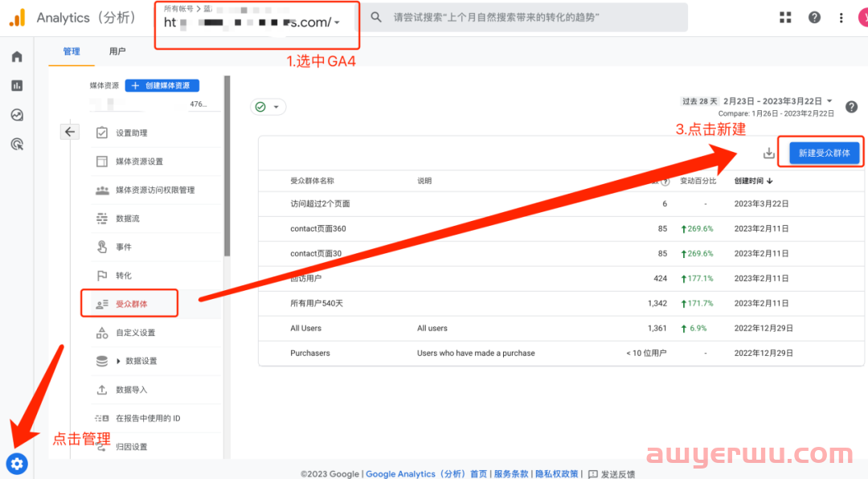Expand the date range 2月23日 - 2023年3月22日 picker
This screenshot has width=868, height=479.
click(829, 102)
